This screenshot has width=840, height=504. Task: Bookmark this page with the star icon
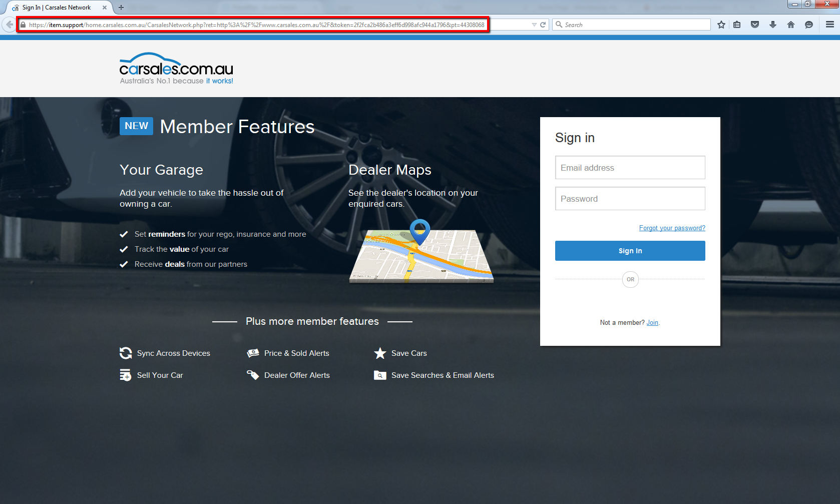coord(721,25)
